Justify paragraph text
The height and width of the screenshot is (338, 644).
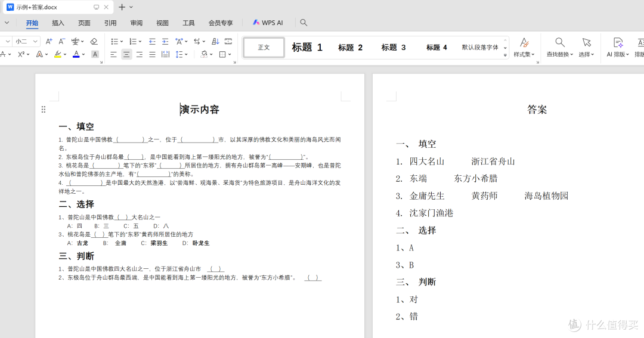pyautogui.click(x=153, y=54)
